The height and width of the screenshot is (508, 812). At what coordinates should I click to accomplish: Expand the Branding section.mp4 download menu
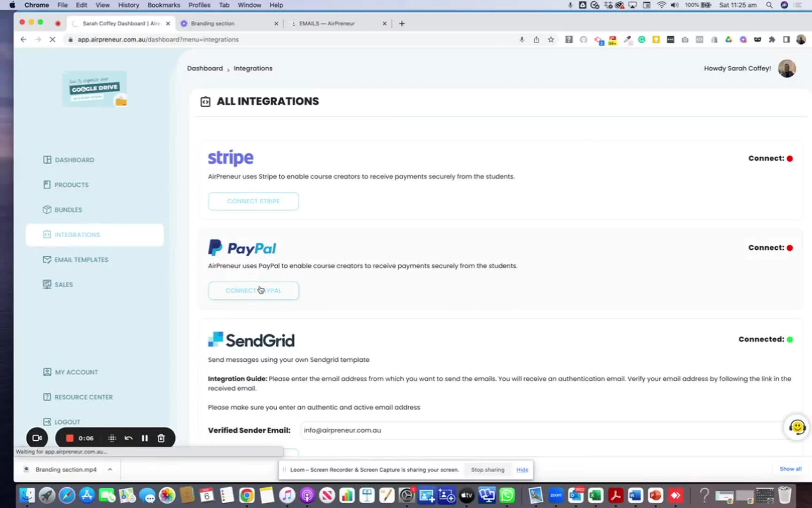pyautogui.click(x=110, y=469)
